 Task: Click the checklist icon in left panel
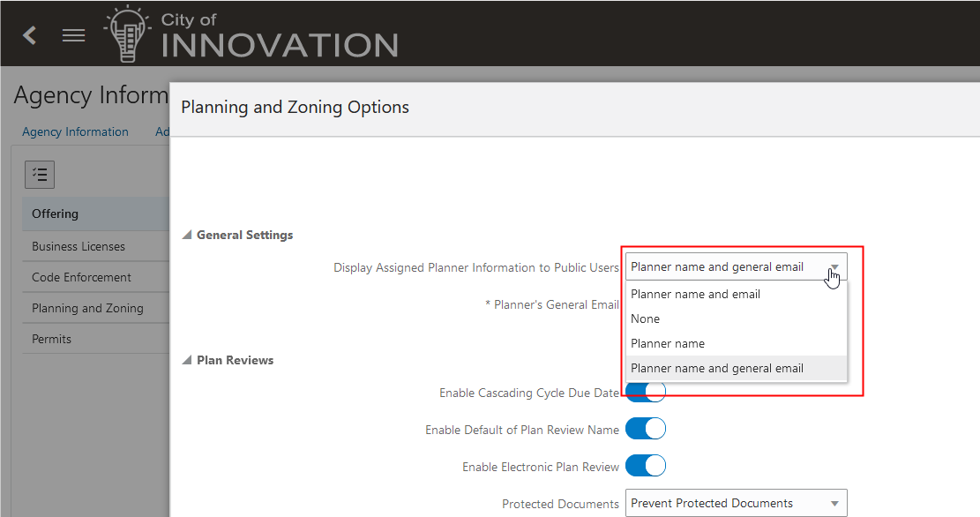[x=40, y=175]
